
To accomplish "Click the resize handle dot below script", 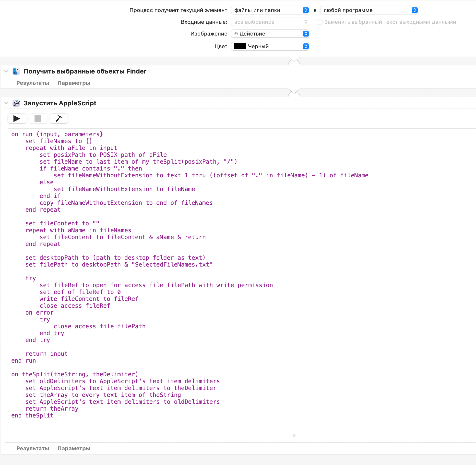I will pyautogui.click(x=294, y=435).
